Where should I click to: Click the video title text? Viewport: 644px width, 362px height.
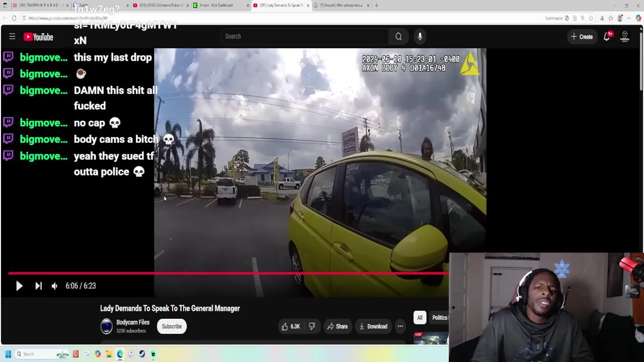tap(170, 308)
